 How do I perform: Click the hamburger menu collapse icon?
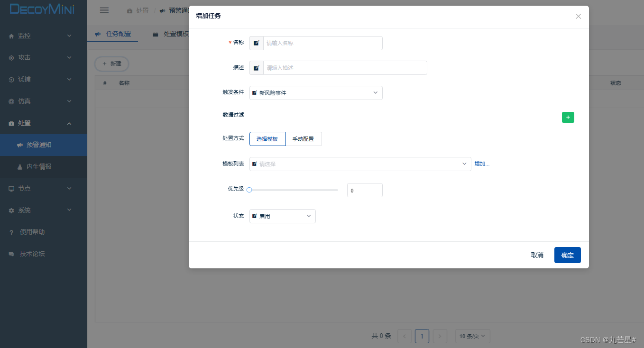point(104,10)
